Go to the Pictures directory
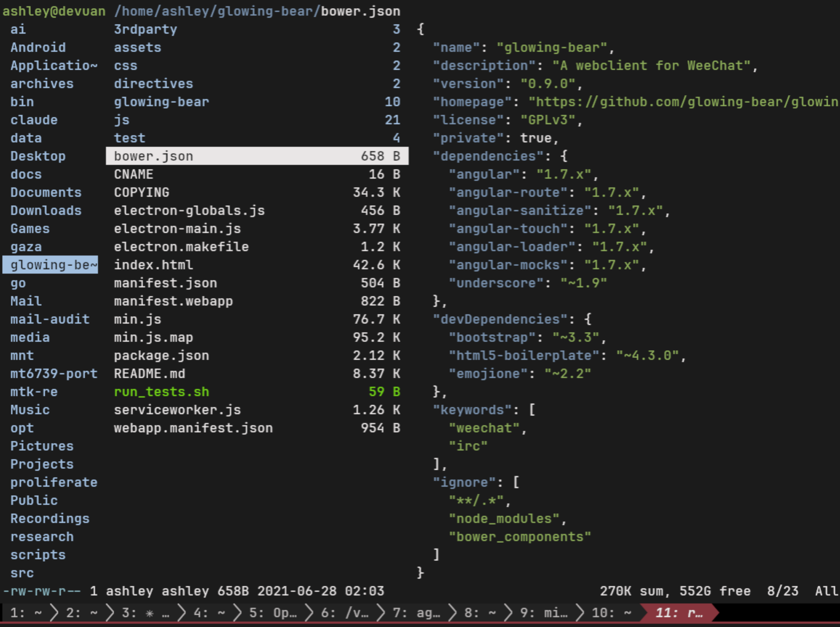The height and width of the screenshot is (627, 840). (x=42, y=446)
